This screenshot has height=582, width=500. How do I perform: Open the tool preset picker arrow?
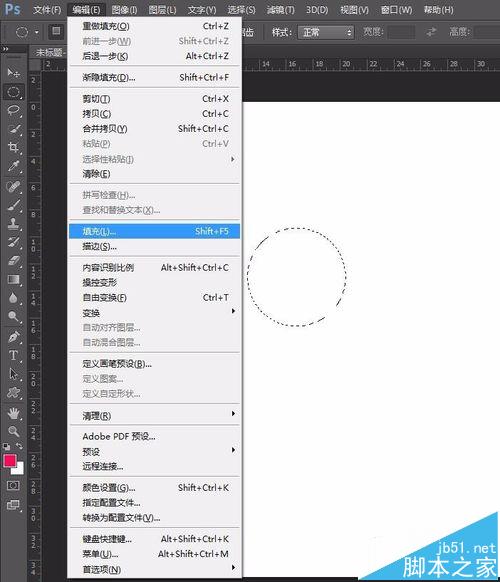[36, 32]
